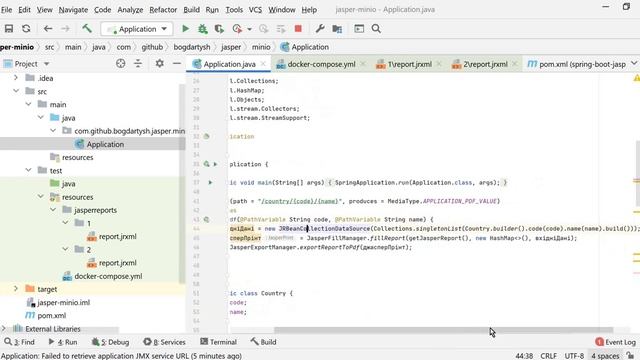Click the Project tree vertical scrollbar

[x=182, y=184]
